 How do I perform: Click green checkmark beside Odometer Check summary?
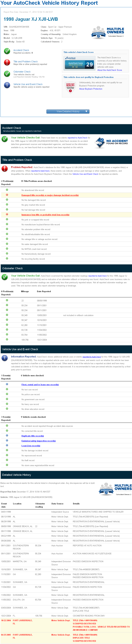tap(7, 74)
